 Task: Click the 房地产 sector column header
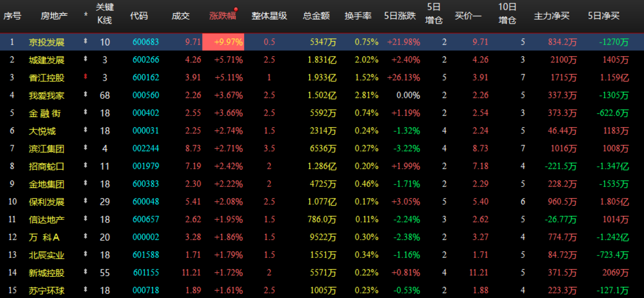pos(54,16)
